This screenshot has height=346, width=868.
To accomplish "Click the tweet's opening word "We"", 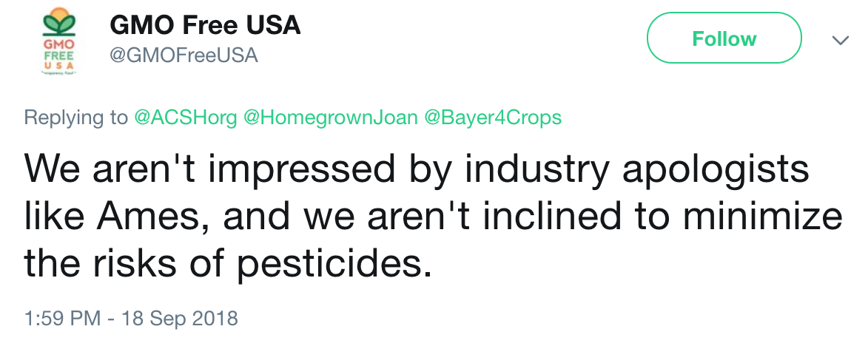I will click(x=50, y=171).
